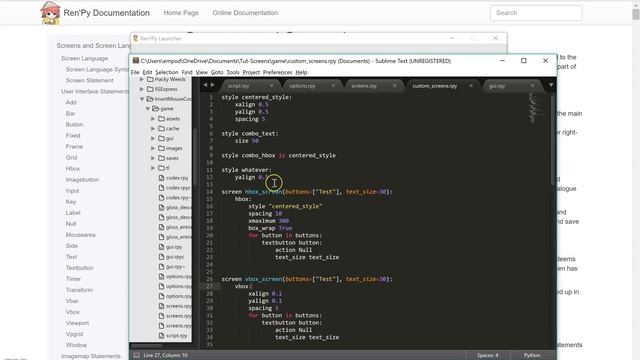Click the Hacky Weeds folder icon in the sidebar

(150, 79)
